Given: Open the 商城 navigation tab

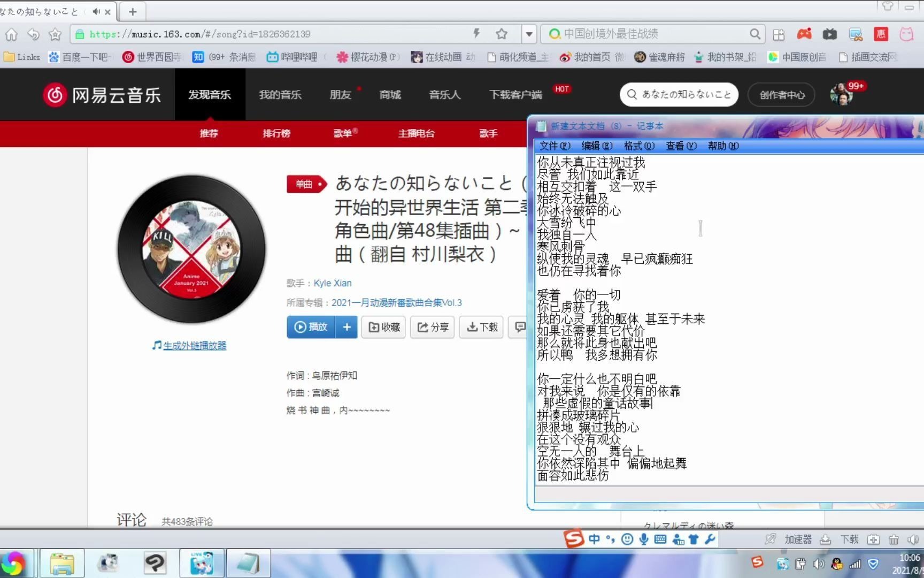Looking at the screenshot, I should 390,95.
